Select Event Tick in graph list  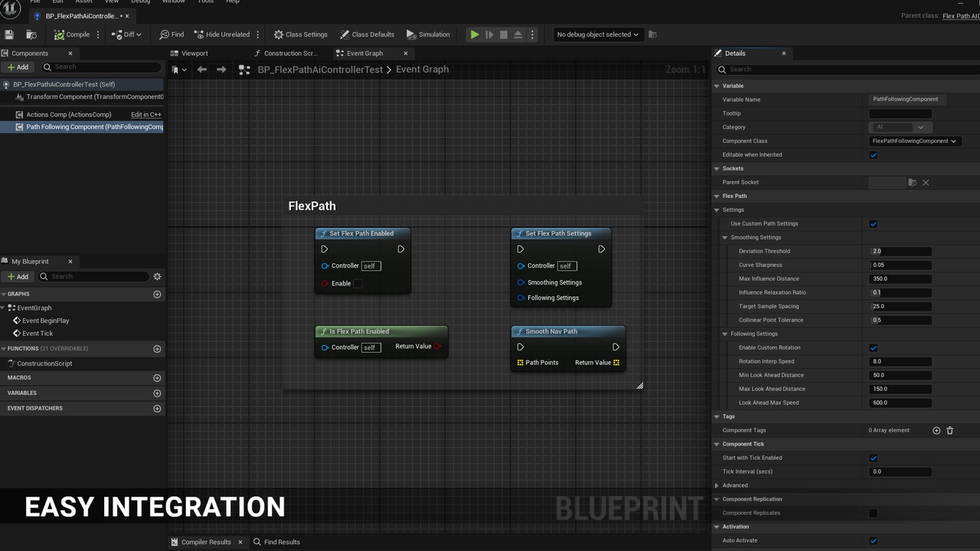point(38,334)
